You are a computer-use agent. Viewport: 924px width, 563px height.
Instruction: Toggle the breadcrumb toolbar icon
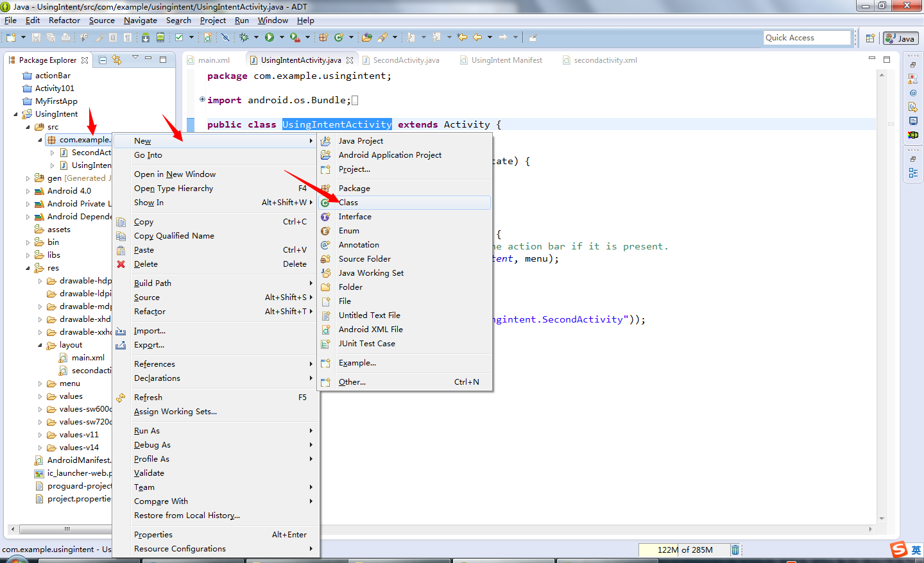click(x=84, y=37)
